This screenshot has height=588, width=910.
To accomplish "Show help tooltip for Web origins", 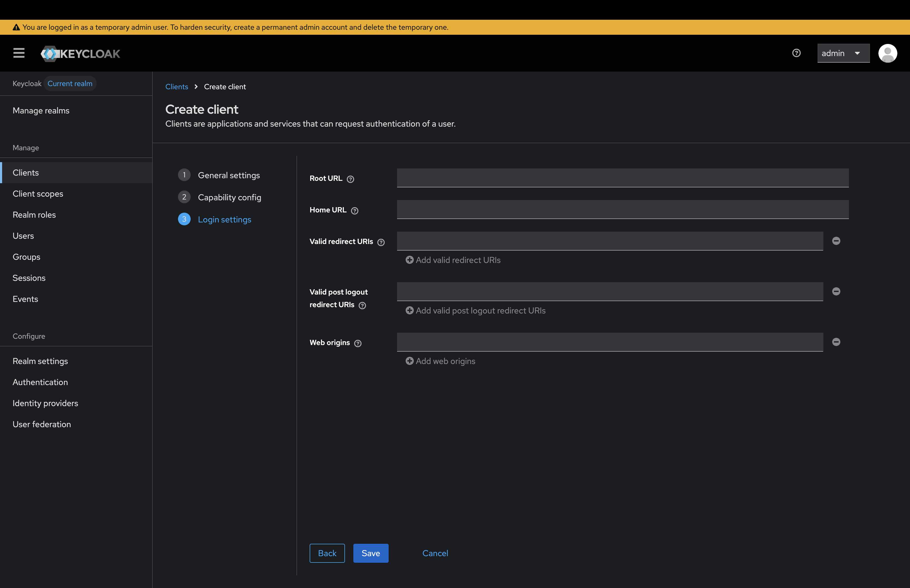I will pos(358,344).
